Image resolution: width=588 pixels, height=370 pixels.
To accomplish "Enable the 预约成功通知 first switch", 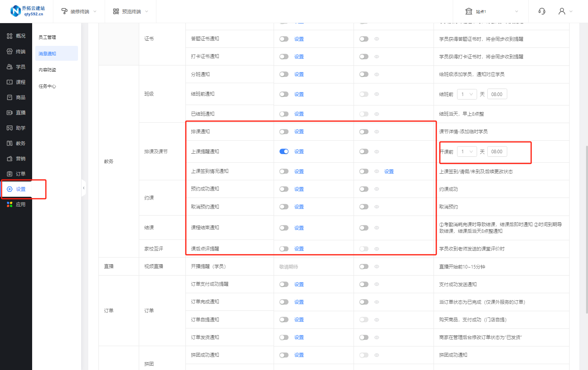I will click(x=284, y=189).
